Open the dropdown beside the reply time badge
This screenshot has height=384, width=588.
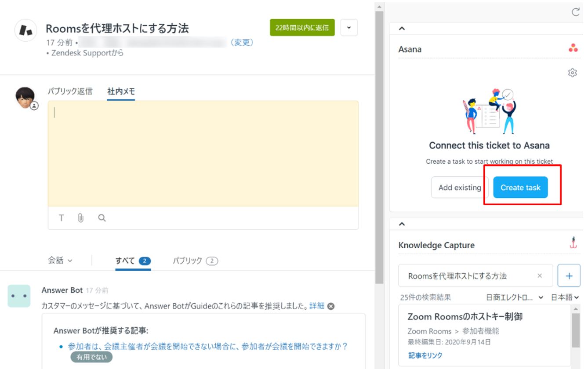(349, 28)
